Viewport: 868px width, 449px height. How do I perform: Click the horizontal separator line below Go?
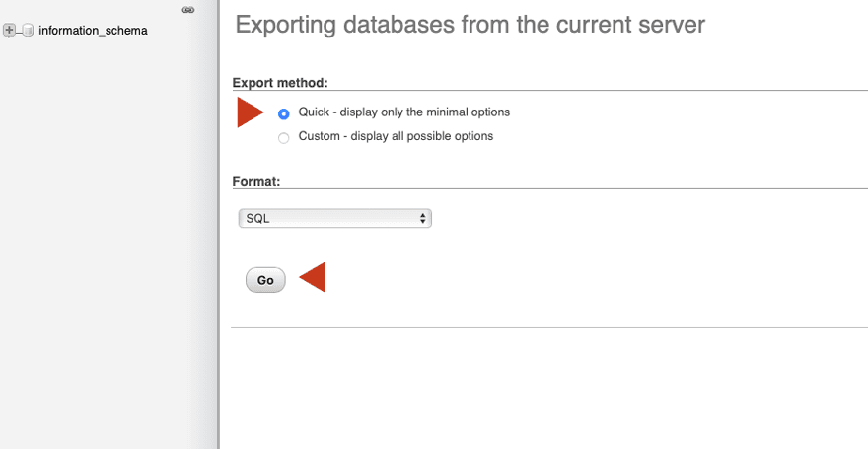[548, 327]
